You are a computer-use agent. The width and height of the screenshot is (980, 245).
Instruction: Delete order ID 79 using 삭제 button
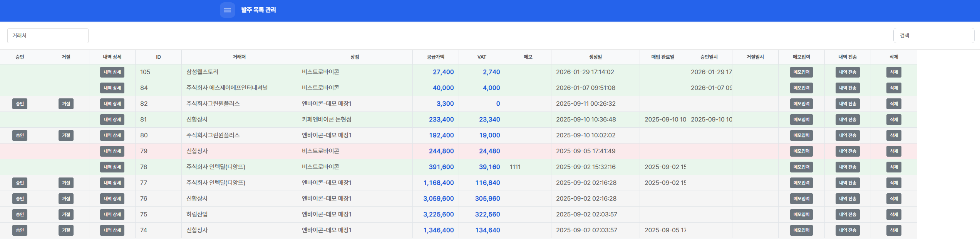(893, 151)
